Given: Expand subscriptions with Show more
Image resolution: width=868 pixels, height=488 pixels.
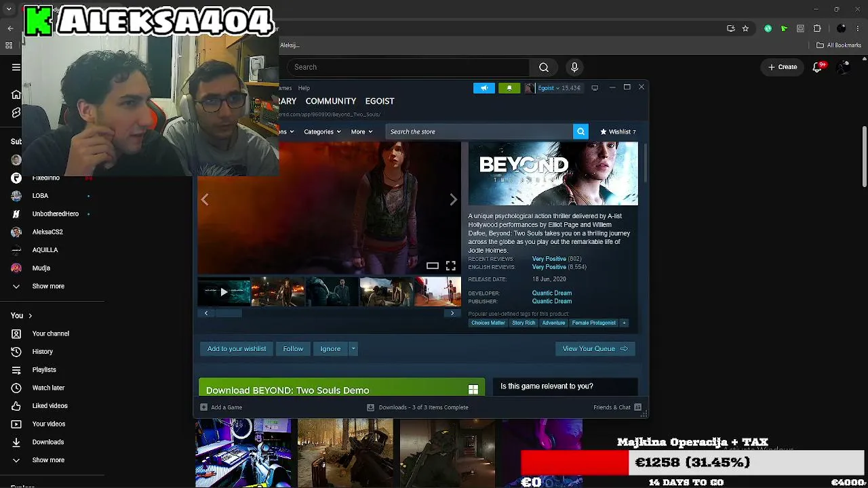Looking at the screenshot, I should [48, 286].
